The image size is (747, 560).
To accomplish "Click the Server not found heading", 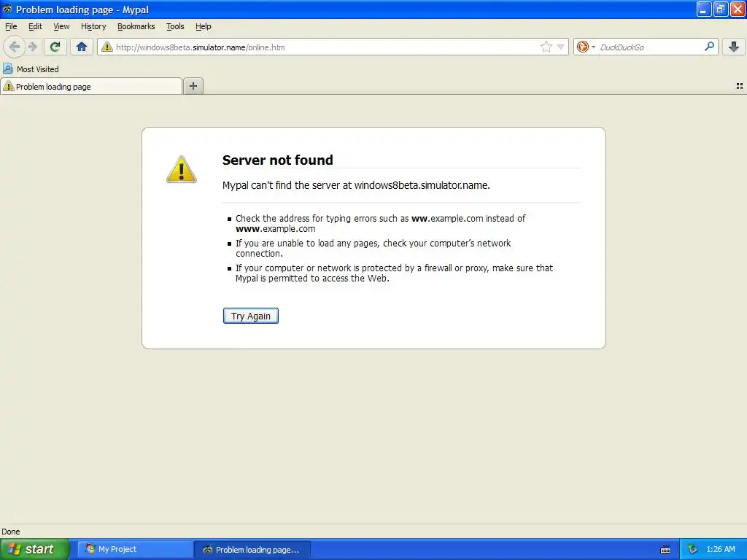I will tap(278, 160).
